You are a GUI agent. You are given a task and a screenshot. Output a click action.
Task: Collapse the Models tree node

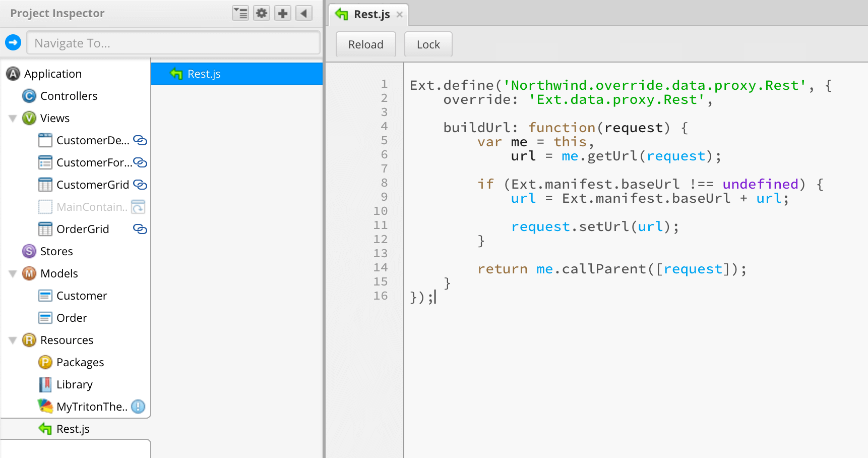tap(13, 274)
